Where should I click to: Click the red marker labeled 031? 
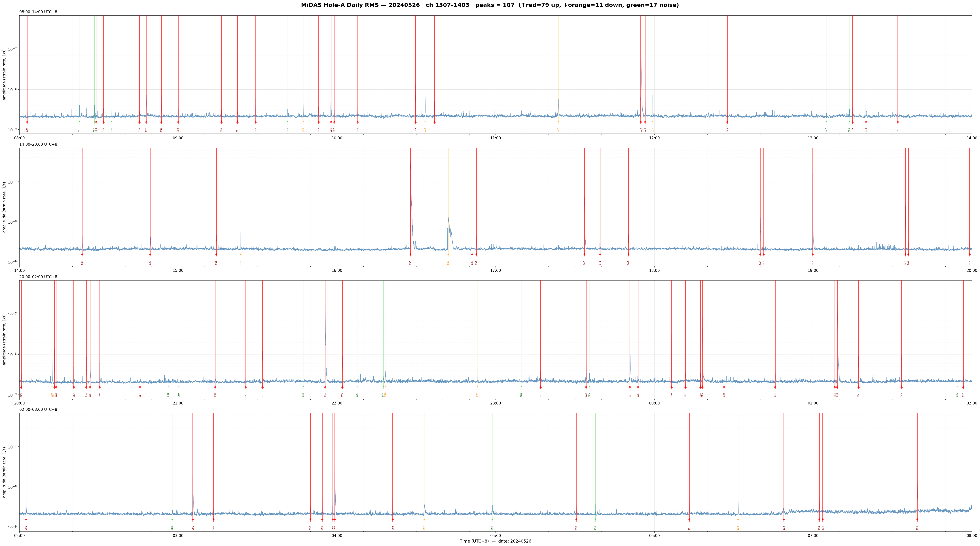tap(898, 122)
